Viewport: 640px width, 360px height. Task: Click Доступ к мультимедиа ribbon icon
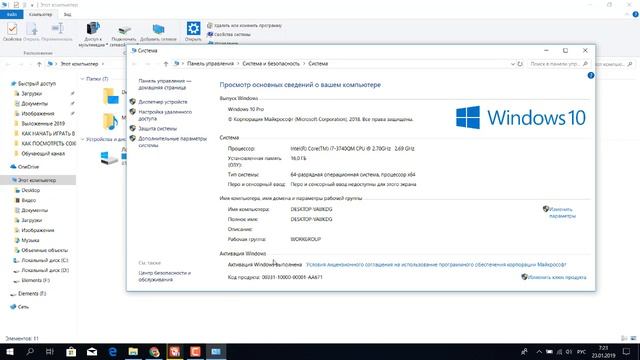[x=93, y=34]
